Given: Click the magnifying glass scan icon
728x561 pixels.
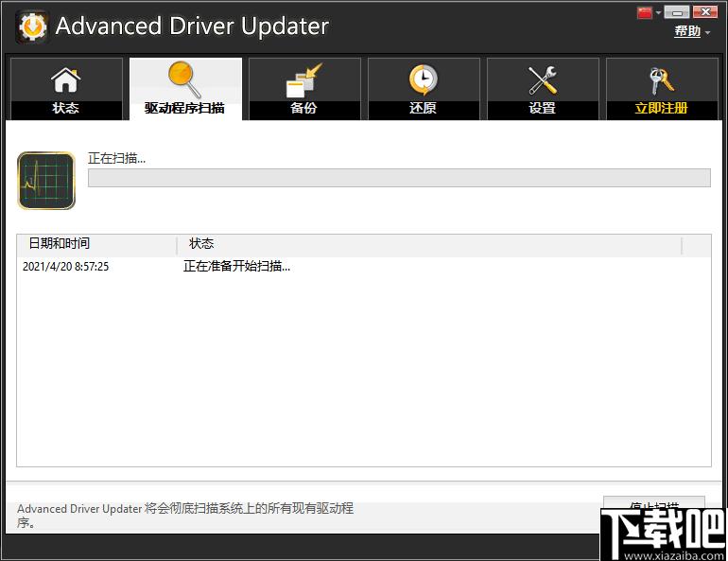Looking at the screenshot, I should (184, 79).
